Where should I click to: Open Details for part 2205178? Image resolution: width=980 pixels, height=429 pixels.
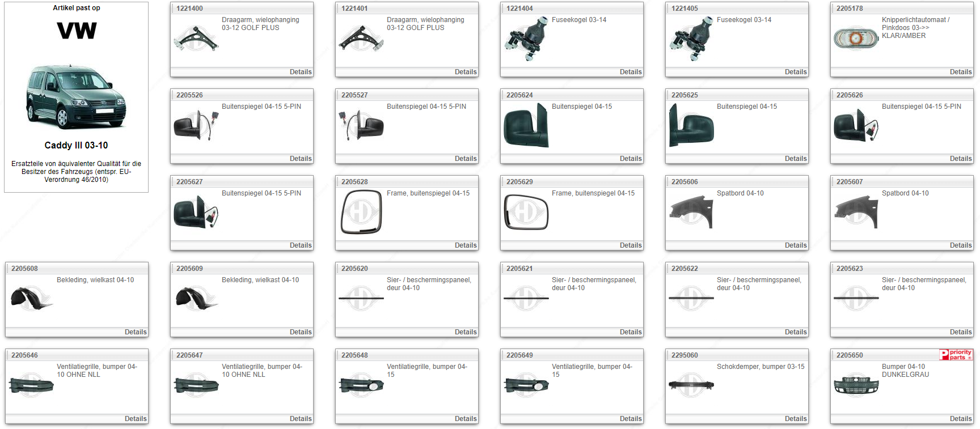[960, 72]
